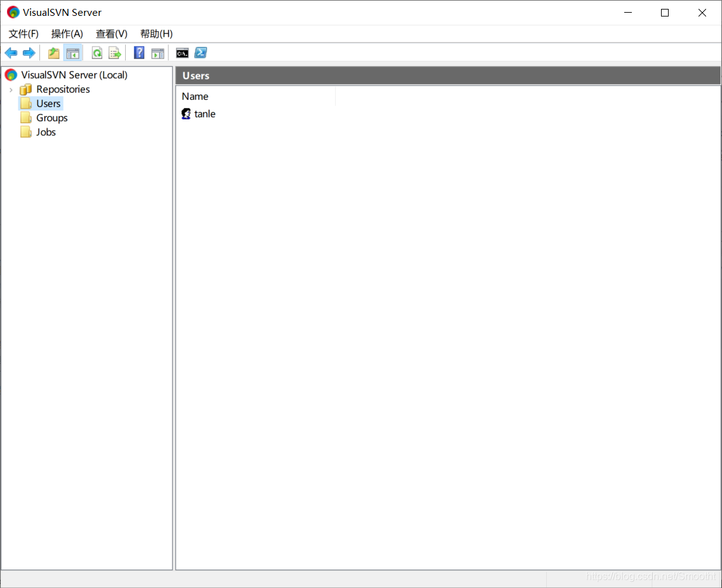Click the tanle user avatar icon
This screenshot has height=588, width=722.
186,114
